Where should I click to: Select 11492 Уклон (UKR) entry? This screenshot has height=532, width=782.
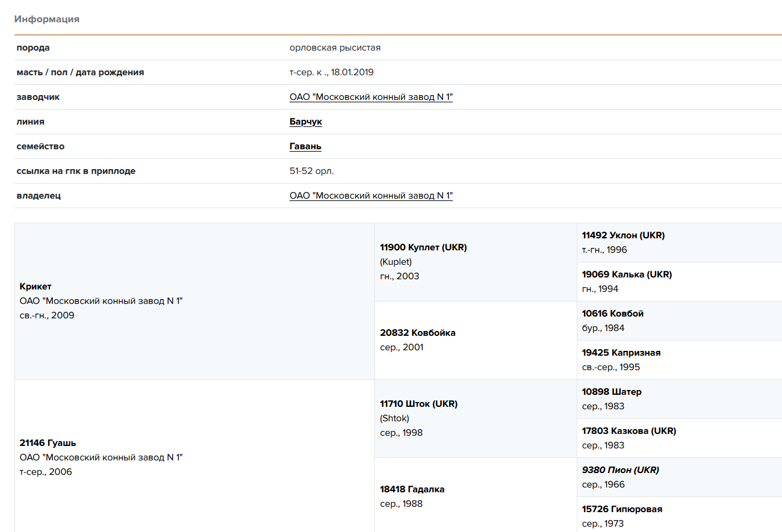tap(623, 235)
